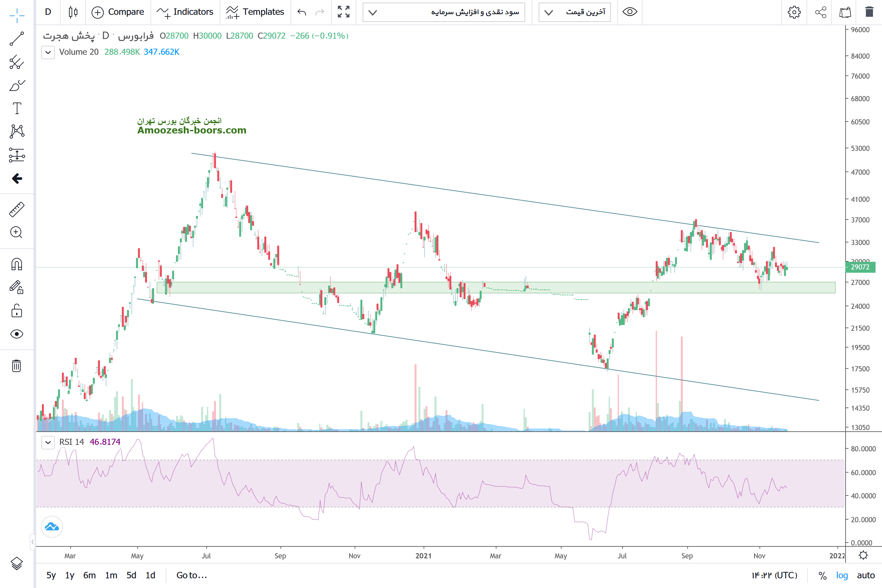This screenshot has width=882, height=588.
Task: Open the Templates menu
Action: (255, 12)
